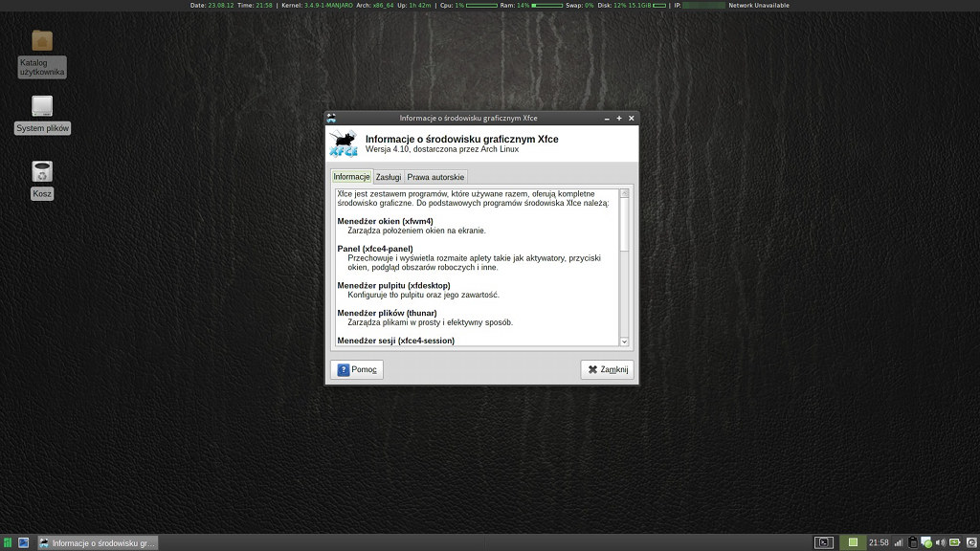The image size is (980, 551).
Task: Click the Cpu usage bar in the top status bar
Action: click(481, 6)
